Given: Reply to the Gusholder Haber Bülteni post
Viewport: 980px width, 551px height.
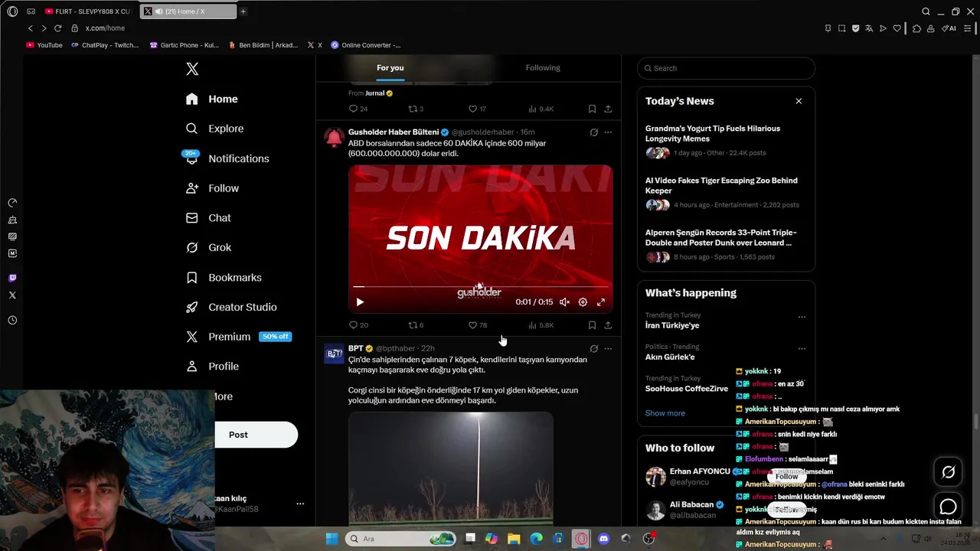Looking at the screenshot, I should 358,325.
